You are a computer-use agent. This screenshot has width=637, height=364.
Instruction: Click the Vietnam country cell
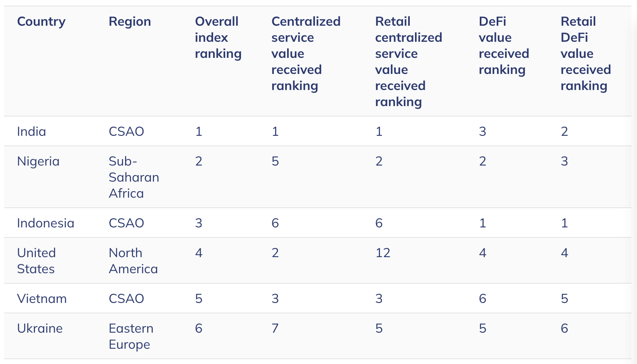(42, 299)
